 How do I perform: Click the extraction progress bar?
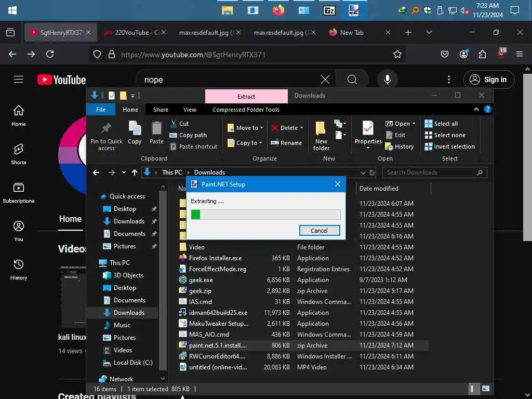[x=265, y=215]
